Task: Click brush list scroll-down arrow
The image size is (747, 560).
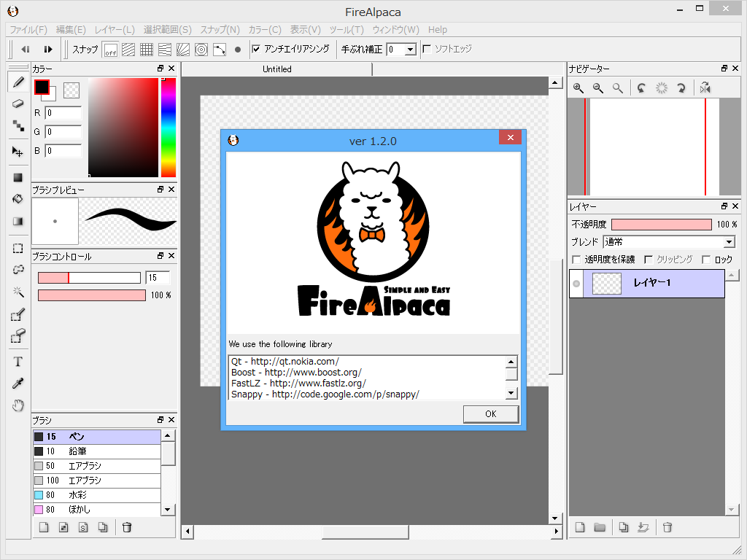Action: coord(167,510)
